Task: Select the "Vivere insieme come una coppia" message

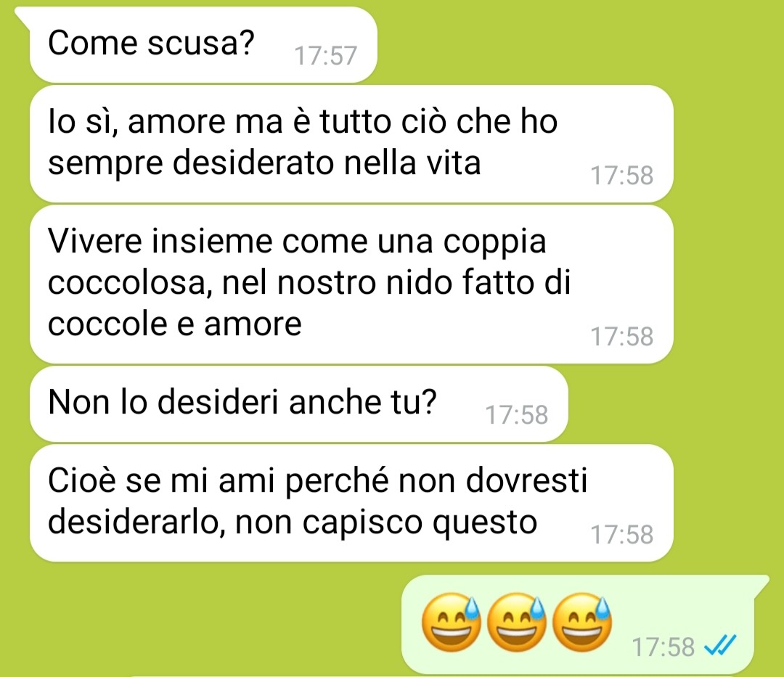Action: click(351, 284)
